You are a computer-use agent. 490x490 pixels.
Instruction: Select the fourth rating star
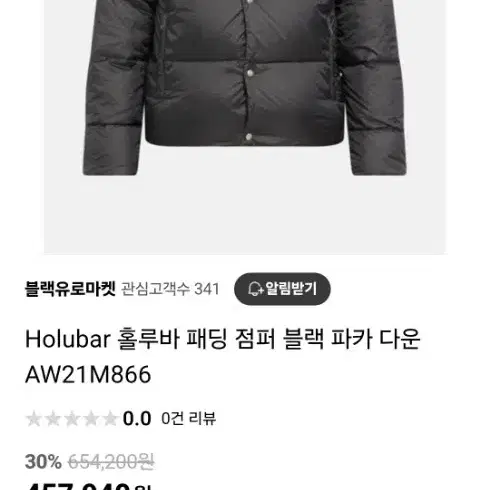(91, 419)
